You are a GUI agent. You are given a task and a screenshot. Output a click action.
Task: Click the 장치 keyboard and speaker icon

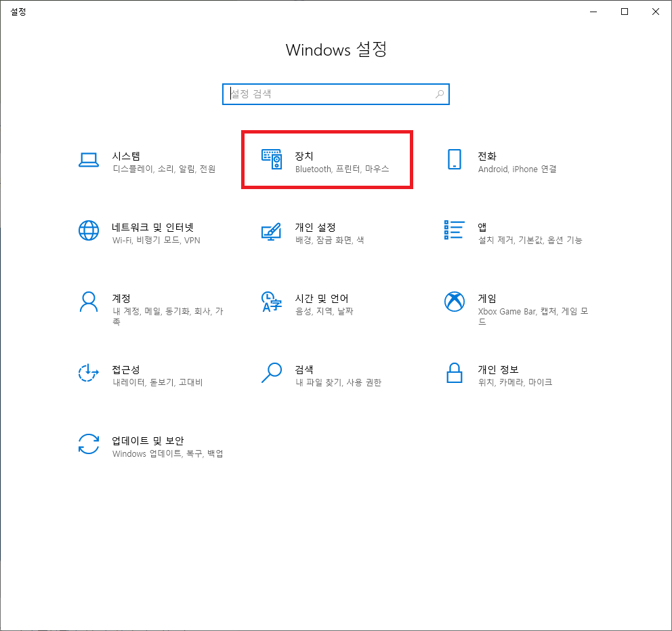(x=272, y=159)
